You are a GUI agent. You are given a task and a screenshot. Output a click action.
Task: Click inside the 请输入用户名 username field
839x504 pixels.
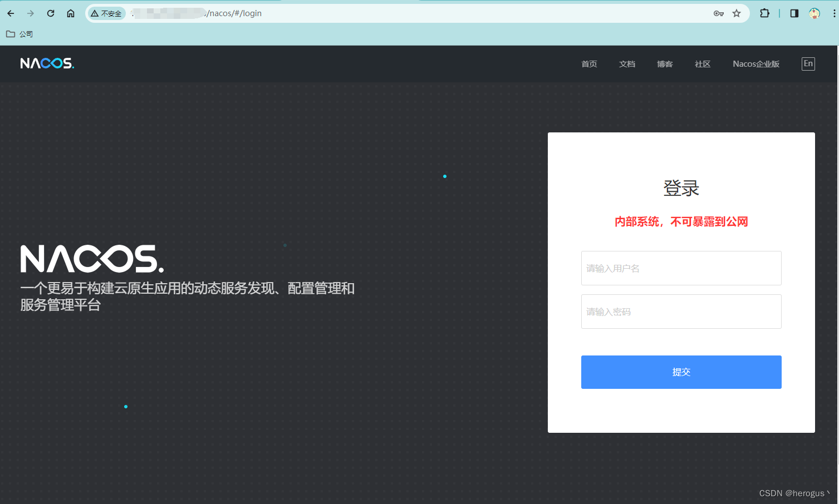point(680,268)
